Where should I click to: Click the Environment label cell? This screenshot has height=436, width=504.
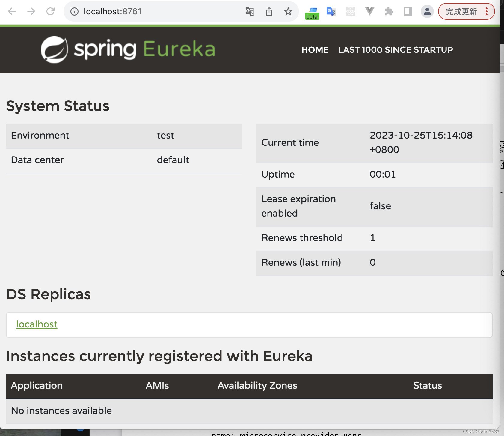40,136
